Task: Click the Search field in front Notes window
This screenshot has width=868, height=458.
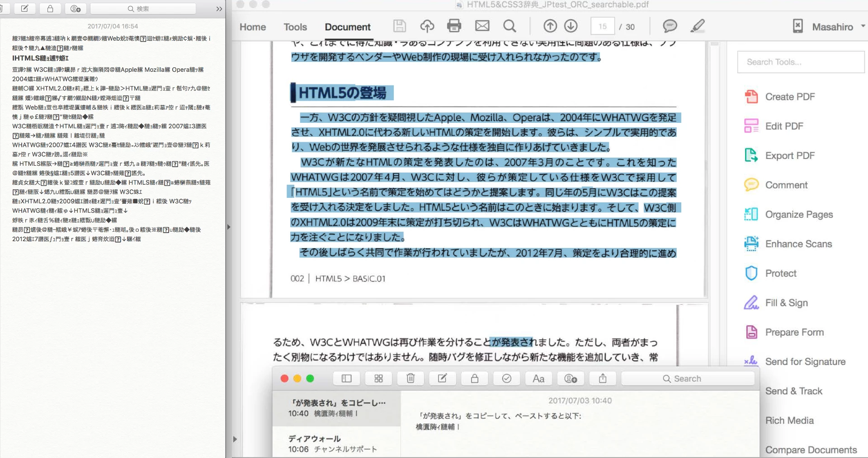Action: coord(688,379)
